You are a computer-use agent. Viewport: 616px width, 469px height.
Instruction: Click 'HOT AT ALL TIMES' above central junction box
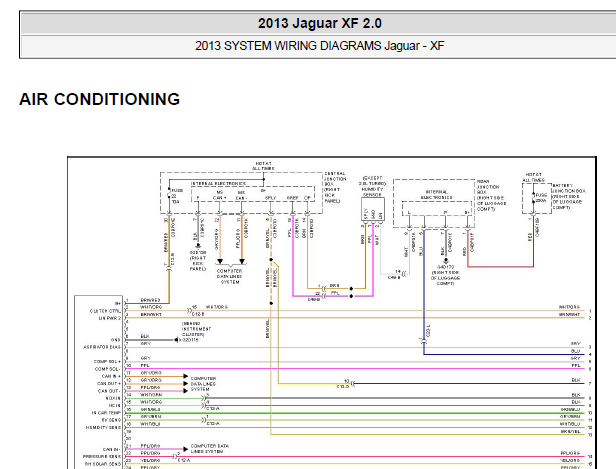pos(263,166)
